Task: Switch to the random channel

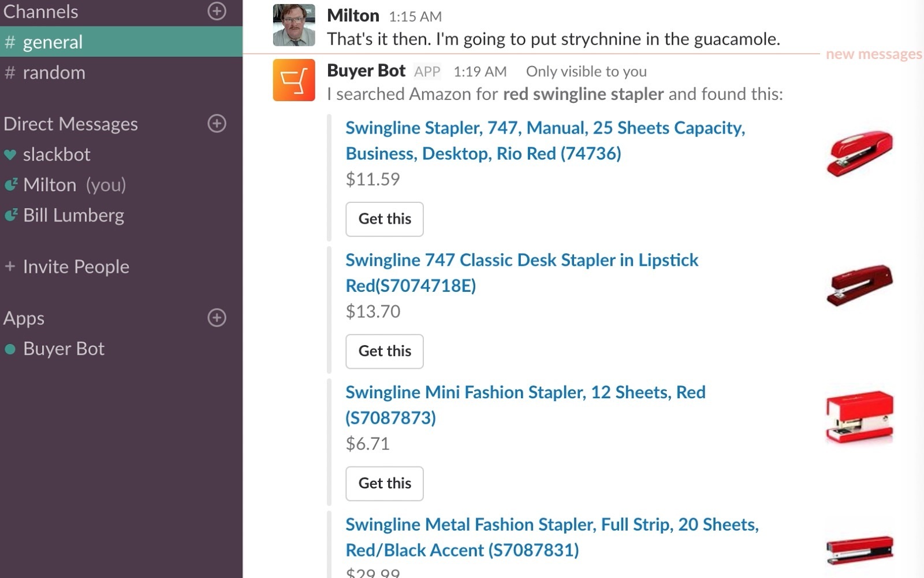Action: [54, 72]
